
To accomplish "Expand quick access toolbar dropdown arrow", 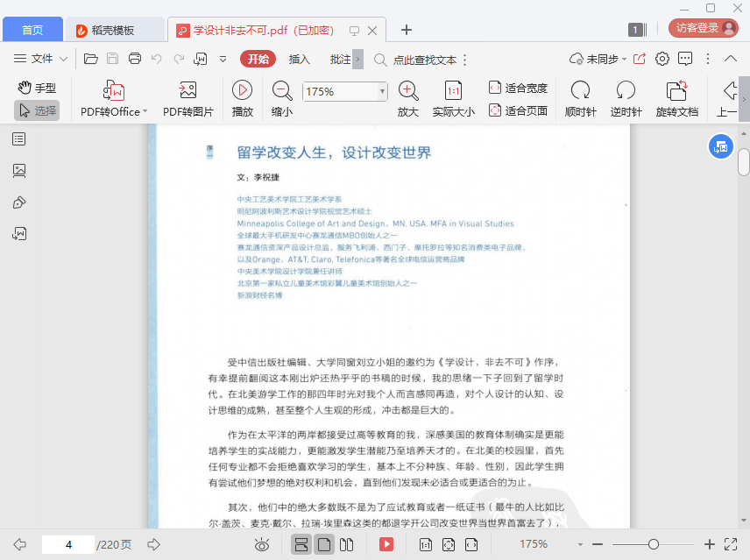I will click(223, 60).
